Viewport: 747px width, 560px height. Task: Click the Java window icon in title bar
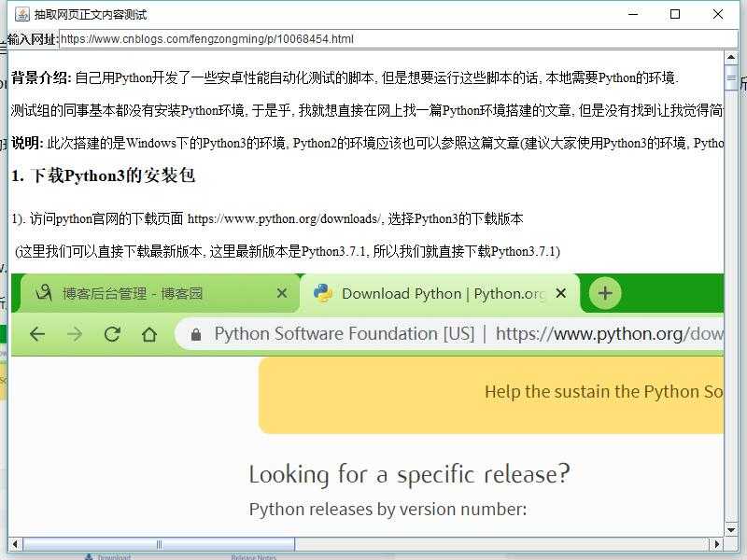[21, 14]
